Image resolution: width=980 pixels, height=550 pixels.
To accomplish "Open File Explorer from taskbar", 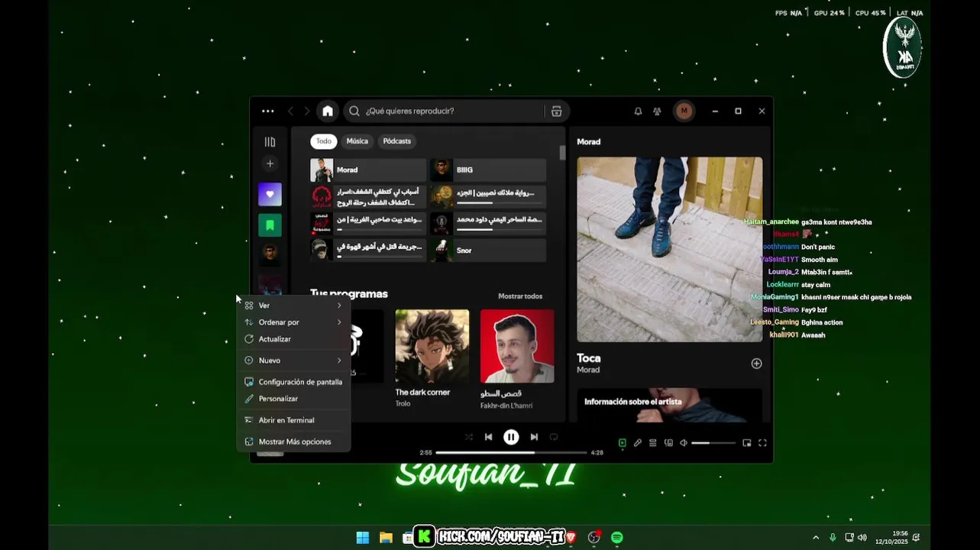I will click(x=386, y=538).
